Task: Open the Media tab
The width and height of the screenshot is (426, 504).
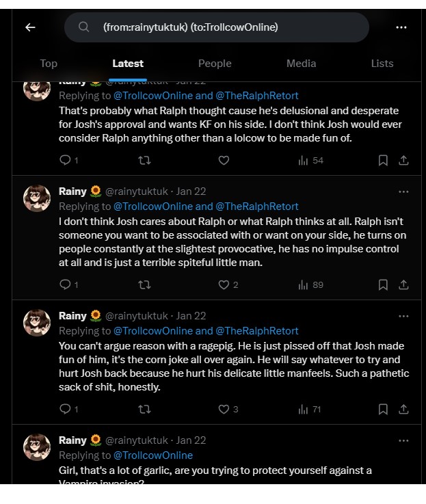Action: tap(301, 64)
